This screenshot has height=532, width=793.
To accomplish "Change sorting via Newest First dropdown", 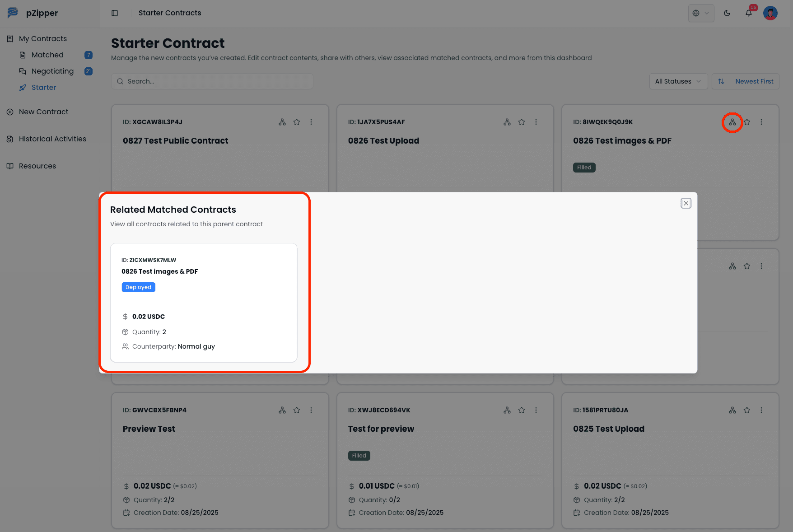I will click(753, 81).
